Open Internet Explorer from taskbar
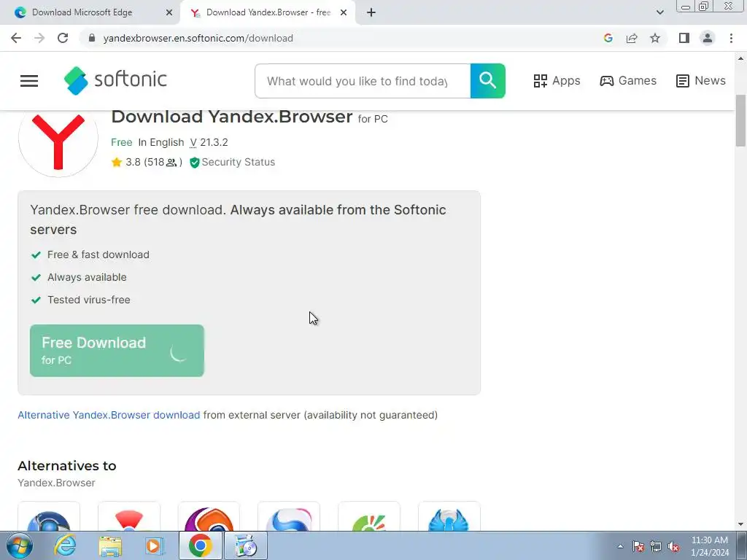 click(65, 545)
